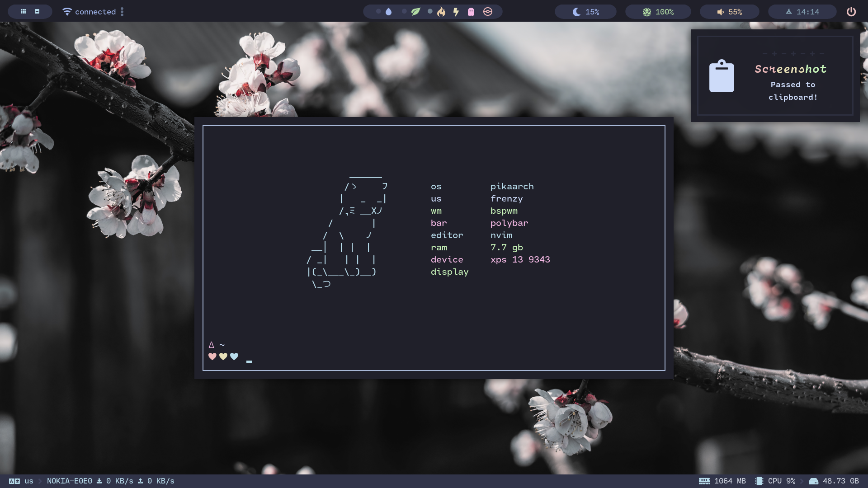The image size is (868, 488).
Task: Click the small window layout icon
Action: (x=37, y=12)
